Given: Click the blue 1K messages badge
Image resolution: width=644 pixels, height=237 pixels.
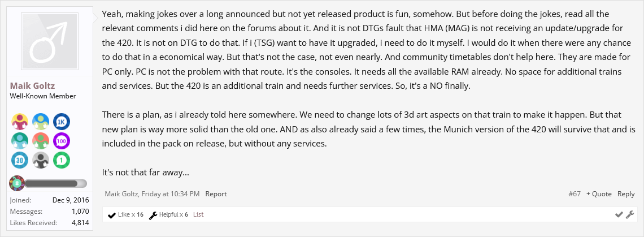Looking at the screenshot, I should coord(61,122).
